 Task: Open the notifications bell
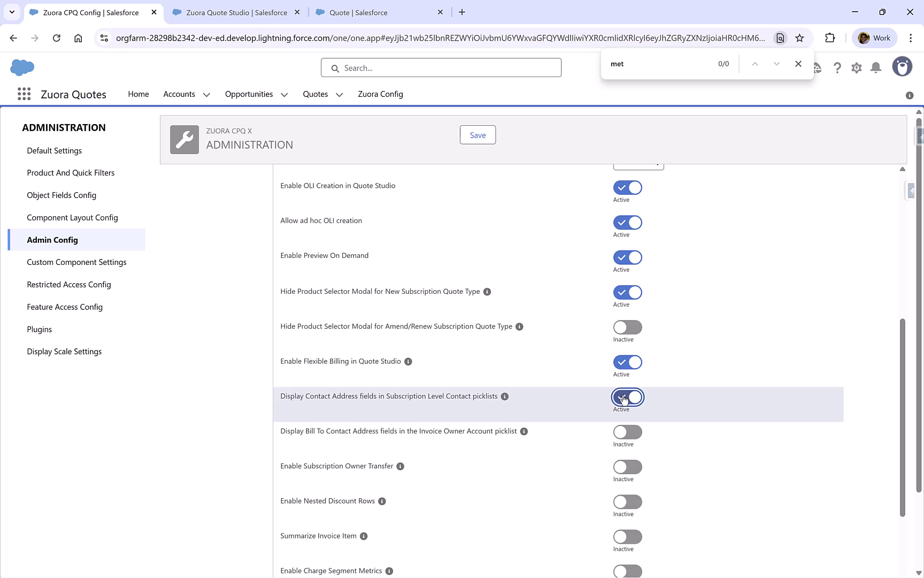[875, 67]
